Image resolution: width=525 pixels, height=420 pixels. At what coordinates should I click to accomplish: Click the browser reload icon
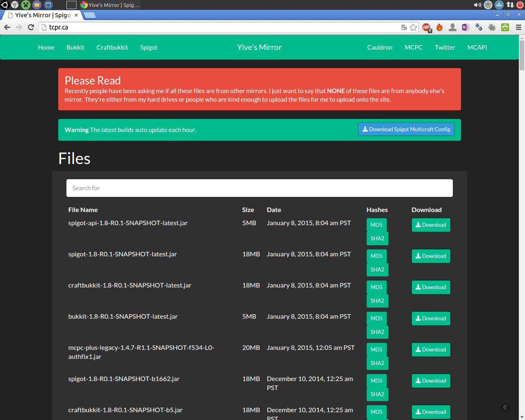(x=31, y=27)
